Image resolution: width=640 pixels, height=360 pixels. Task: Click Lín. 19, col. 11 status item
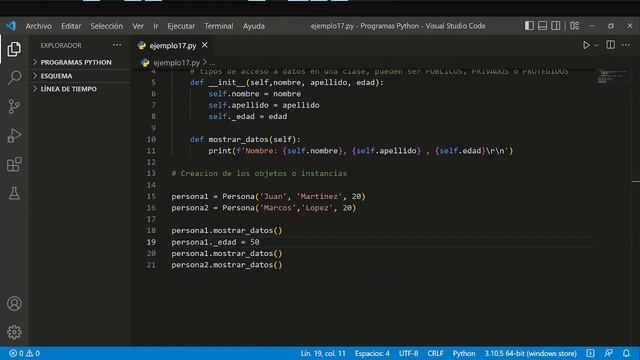[323, 353]
